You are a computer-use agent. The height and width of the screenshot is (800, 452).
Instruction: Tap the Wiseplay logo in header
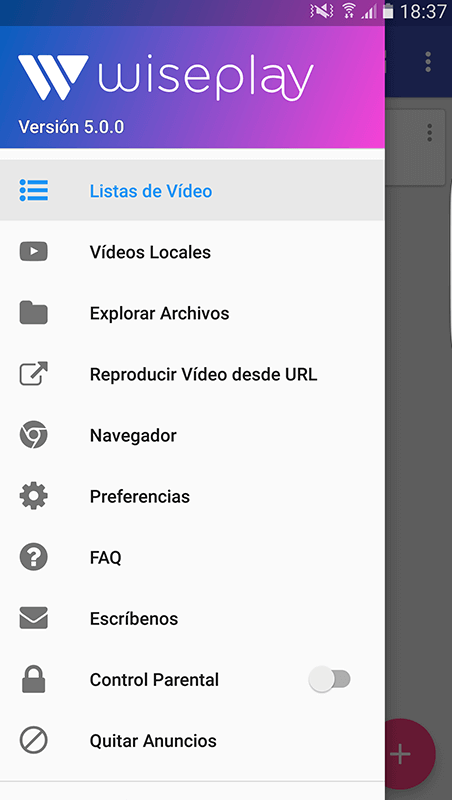[166, 78]
